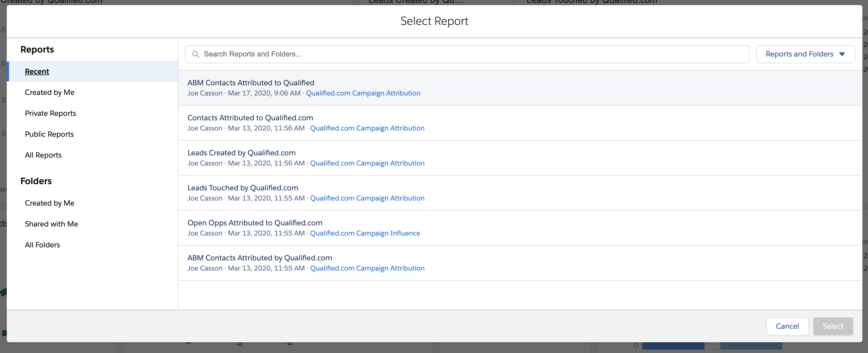This screenshot has height=353, width=868.
Task: Open Qualified.com Campaign Influence folder link
Action: [x=365, y=233]
